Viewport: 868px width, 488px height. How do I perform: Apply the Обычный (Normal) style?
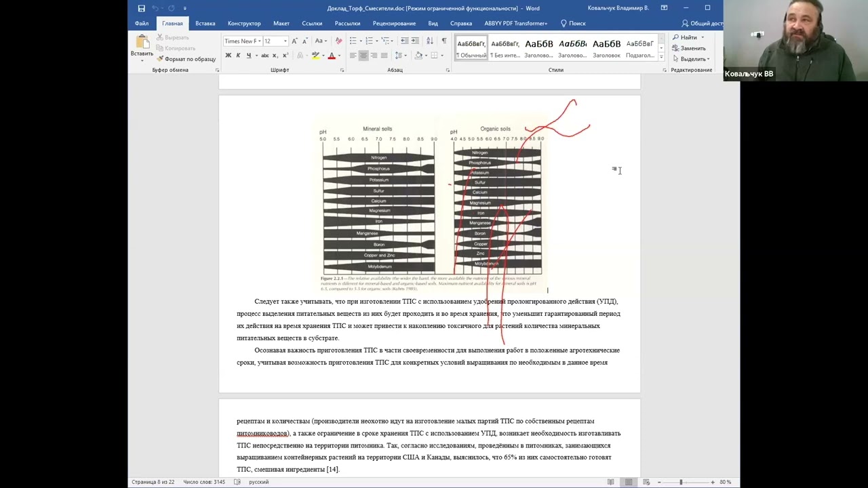tap(471, 48)
